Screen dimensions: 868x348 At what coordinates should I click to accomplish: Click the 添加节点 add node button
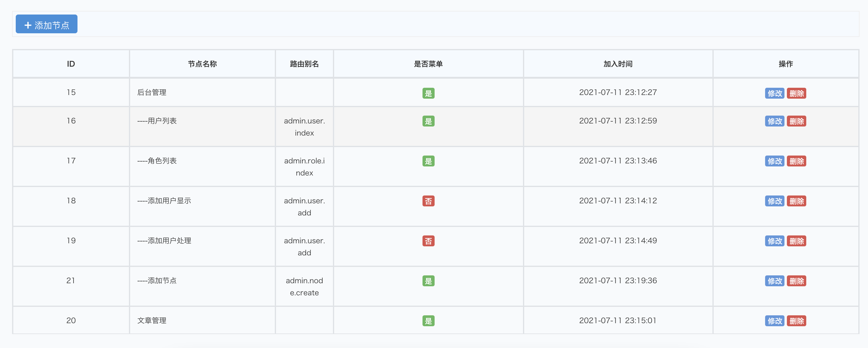click(47, 25)
